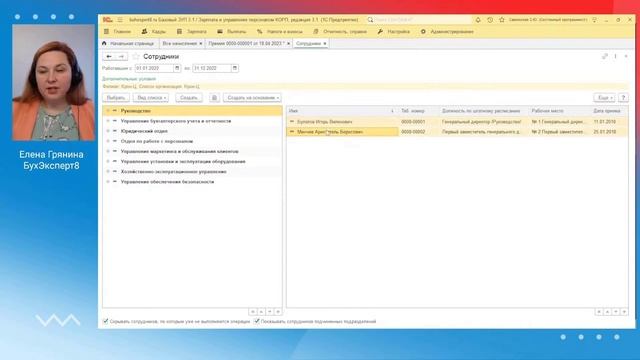The image size is (640, 360).
Task: Open Налоги и взносы section
Action: coord(280,31)
